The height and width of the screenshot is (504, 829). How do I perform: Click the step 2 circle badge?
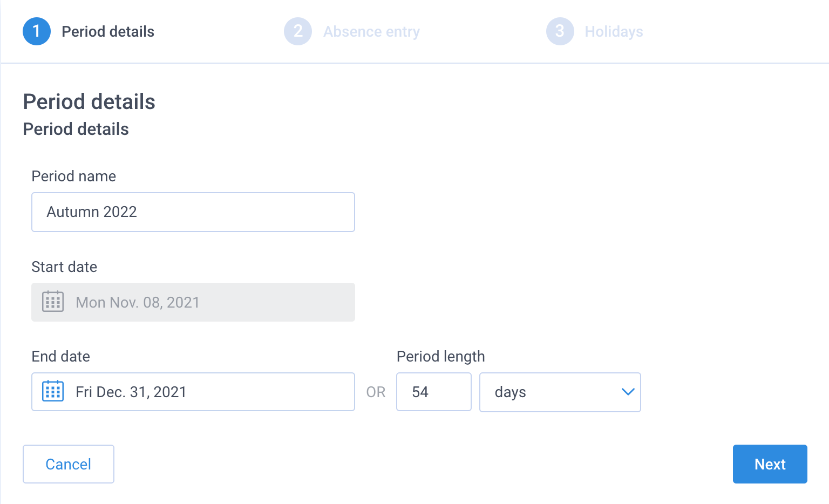tap(298, 31)
